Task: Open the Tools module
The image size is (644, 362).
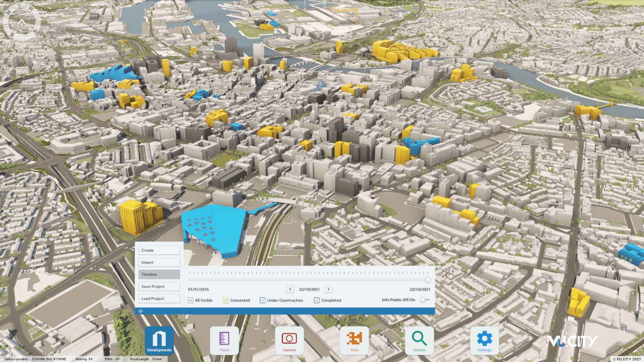Action: click(224, 341)
